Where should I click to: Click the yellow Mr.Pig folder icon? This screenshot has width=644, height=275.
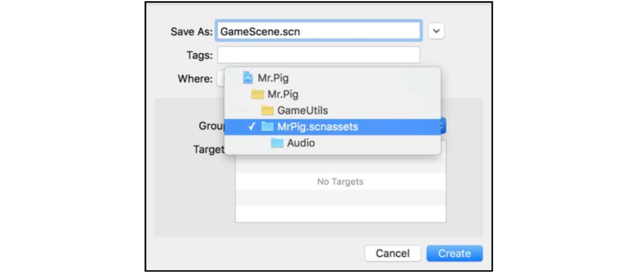pos(258,95)
